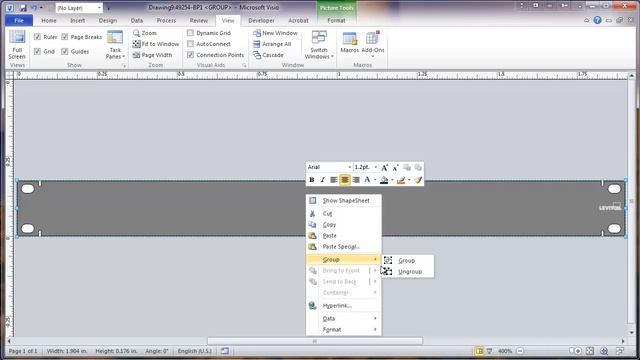The width and height of the screenshot is (640, 360).
Task: Click the Bold button in mini toolbar
Action: [312, 180]
